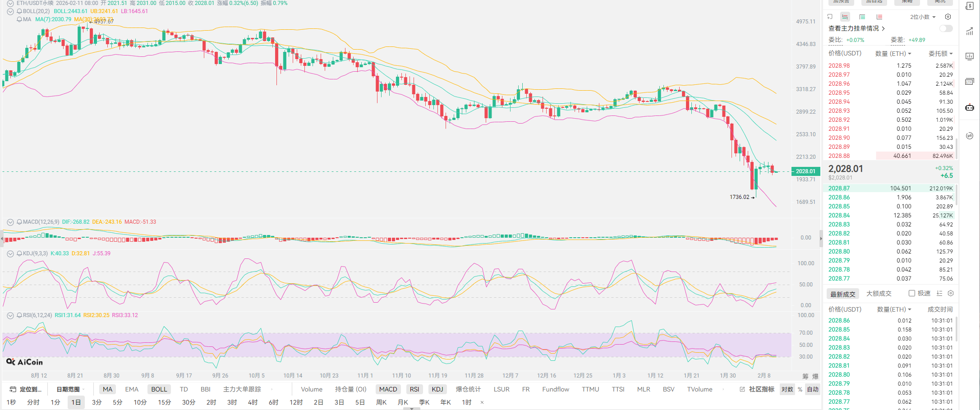Expand the 日期范围 date range dropdown
Image resolution: width=980 pixels, height=410 pixels.
(x=70, y=389)
